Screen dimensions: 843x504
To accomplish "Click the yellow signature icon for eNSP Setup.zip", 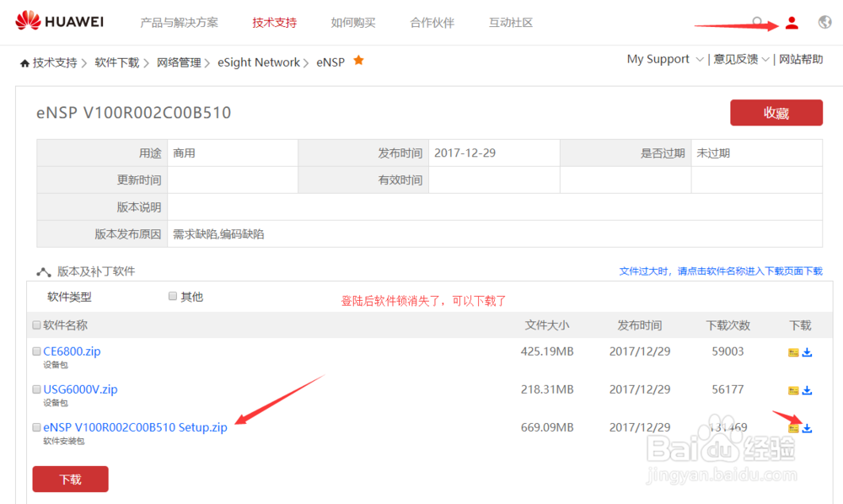I will point(793,429).
